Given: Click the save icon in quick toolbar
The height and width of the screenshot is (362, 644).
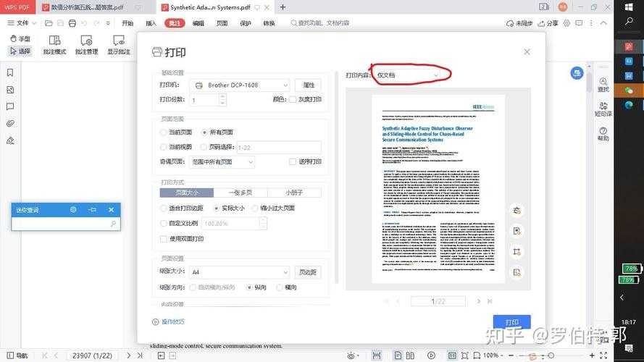Looking at the screenshot, I should 60,23.
